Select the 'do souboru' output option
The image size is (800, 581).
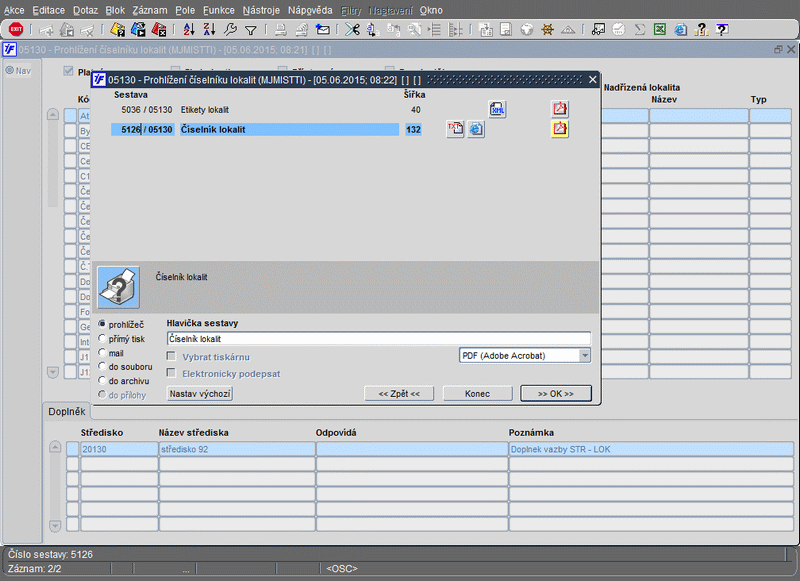pyautogui.click(x=103, y=366)
